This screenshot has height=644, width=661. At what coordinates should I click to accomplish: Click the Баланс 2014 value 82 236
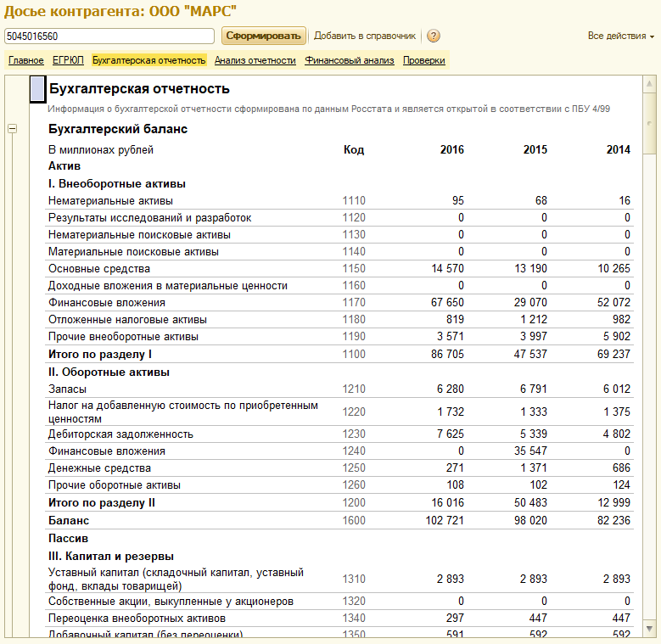click(x=613, y=520)
